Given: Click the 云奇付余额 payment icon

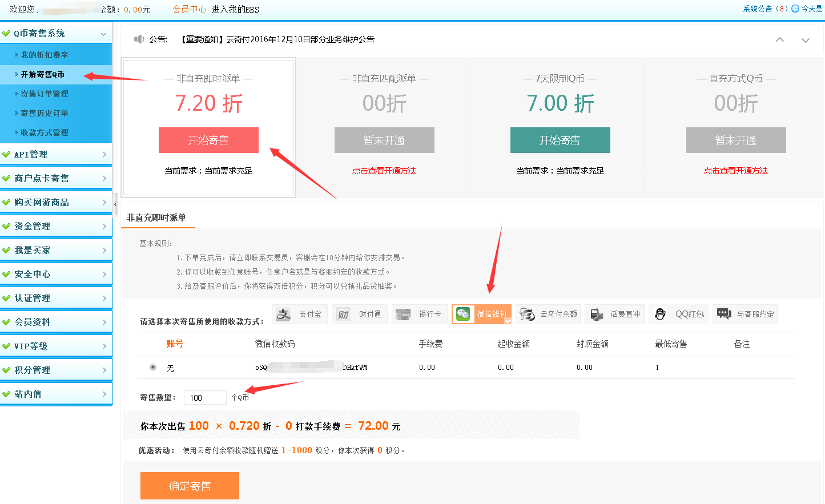Looking at the screenshot, I should point(527,315).
